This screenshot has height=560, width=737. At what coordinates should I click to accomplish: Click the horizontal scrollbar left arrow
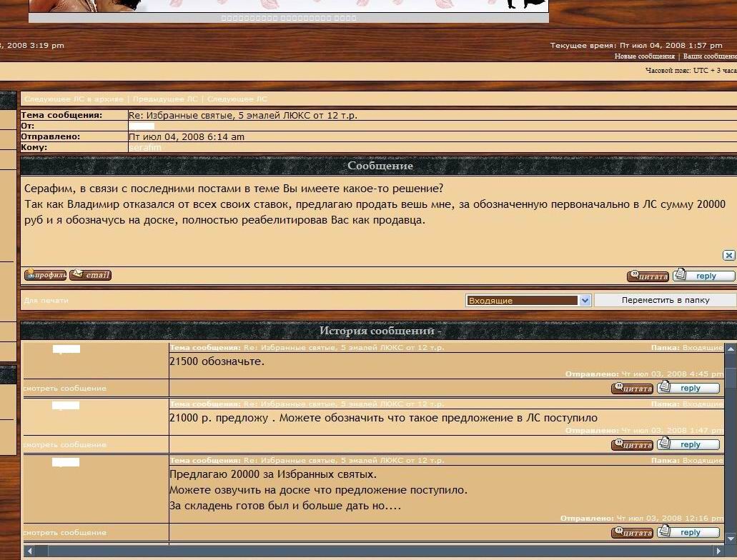pyautogui.click(x=29, y=551)
